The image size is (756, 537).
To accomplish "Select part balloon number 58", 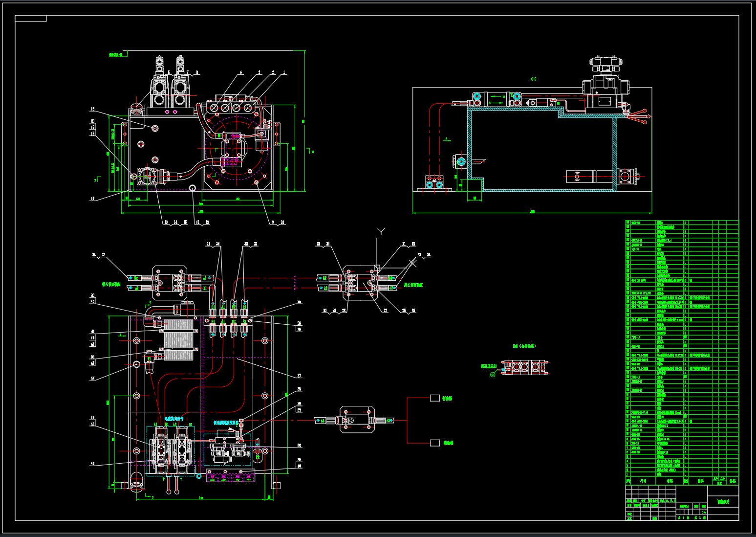I will click(x=300, y=446).
